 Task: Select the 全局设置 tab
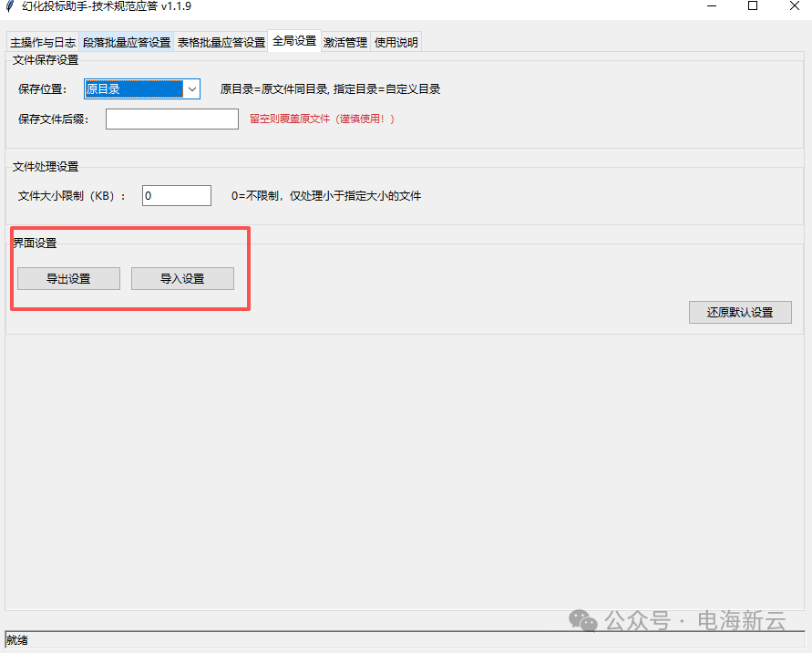(294, 41)
